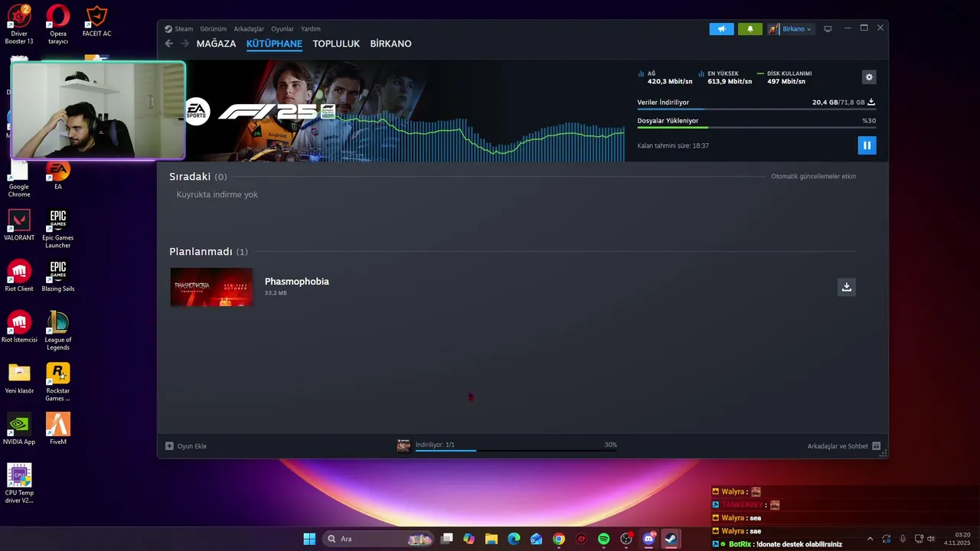Open the Riot İstemcisi desktop icon
Screen dimensions: 980x551
pos(19,328)
